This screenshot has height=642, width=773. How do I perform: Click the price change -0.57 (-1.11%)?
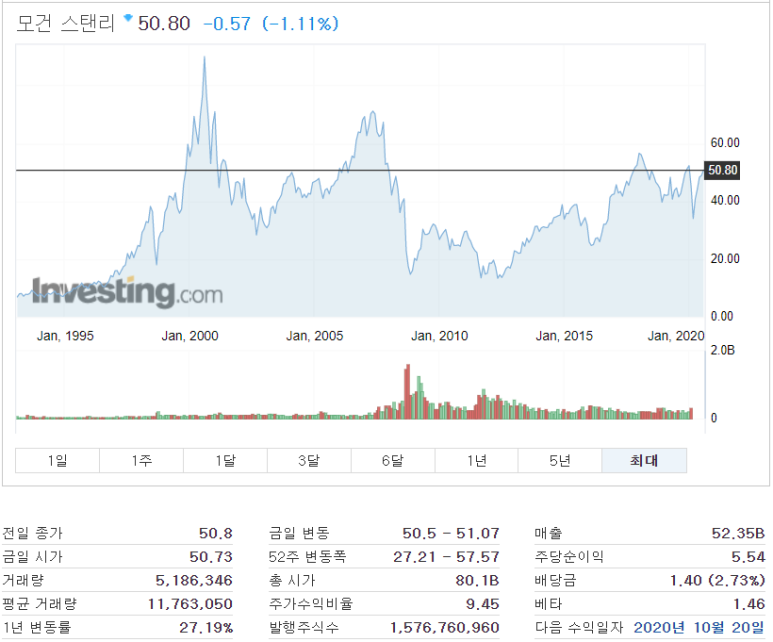pos(271,24)
